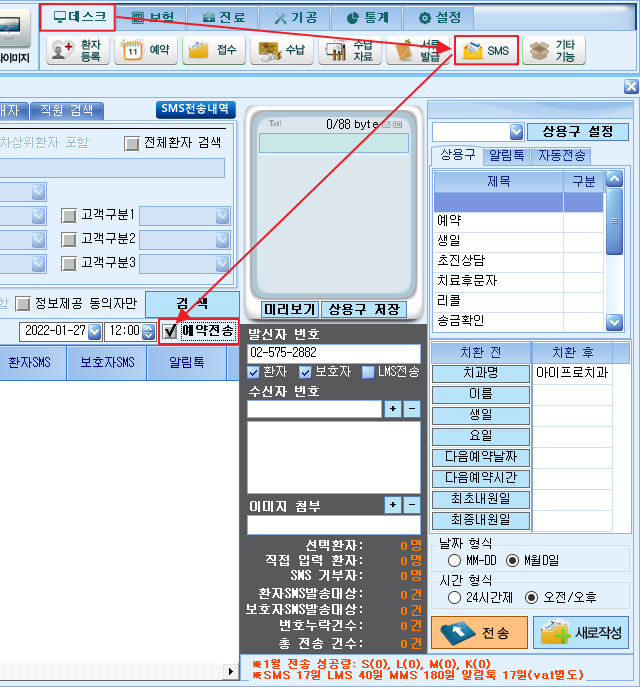Screen dimensions: 640x687
Task: Open the 기타기능 box toolbar button
Action: [554, 50]
